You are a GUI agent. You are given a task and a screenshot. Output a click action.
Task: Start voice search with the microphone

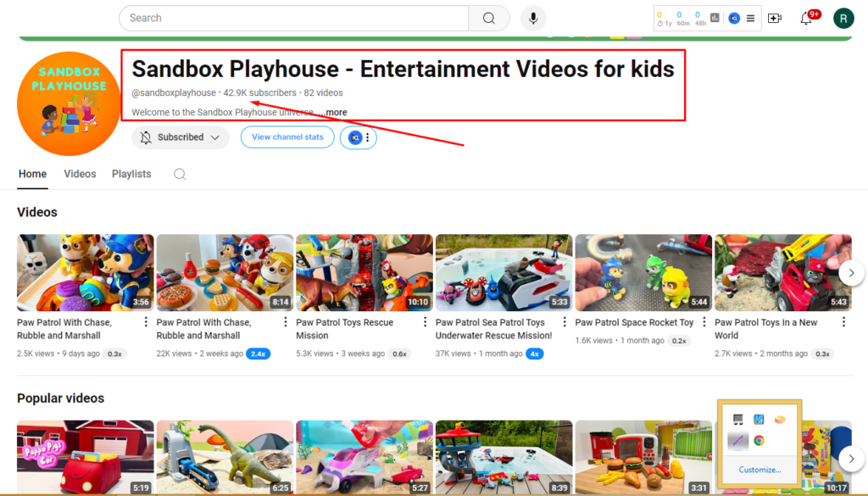coord(533,19)
